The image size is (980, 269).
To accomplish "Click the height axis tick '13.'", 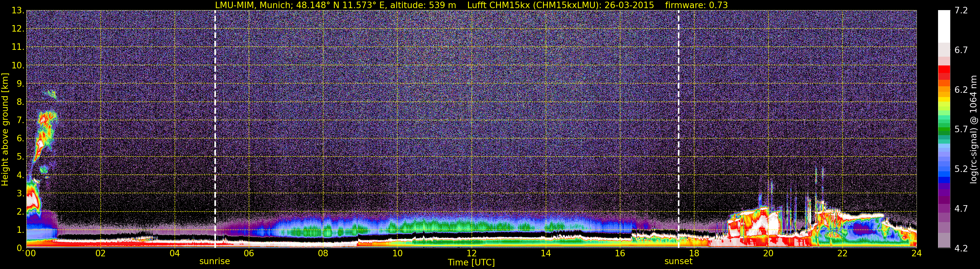I will click(x=18, y=10).
